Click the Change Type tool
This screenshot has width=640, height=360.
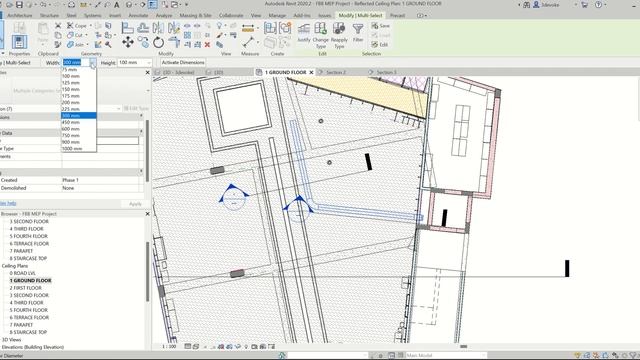[320, 35]
